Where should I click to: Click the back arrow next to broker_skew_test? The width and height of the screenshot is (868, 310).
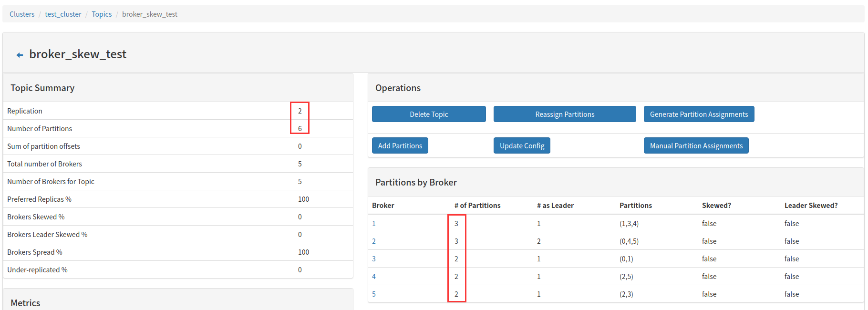pos(20,55)
